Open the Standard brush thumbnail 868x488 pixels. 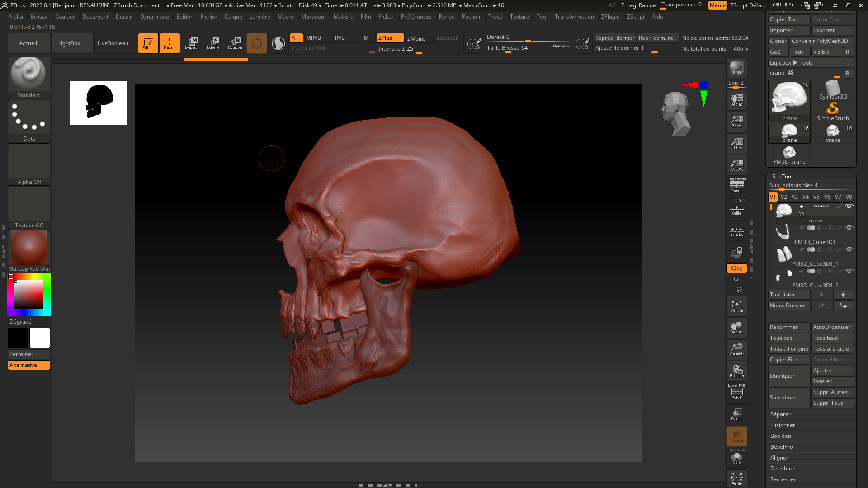coord(29,77)
